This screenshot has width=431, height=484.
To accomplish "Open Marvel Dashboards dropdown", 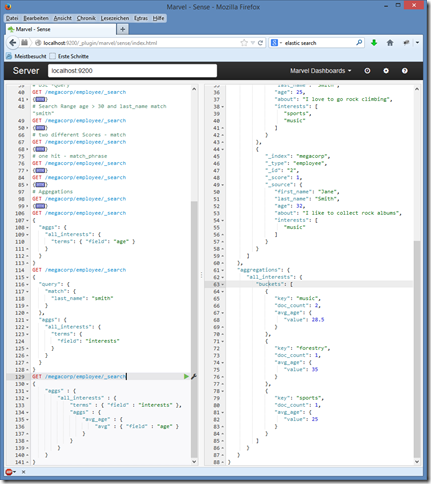I will [320, 71].
